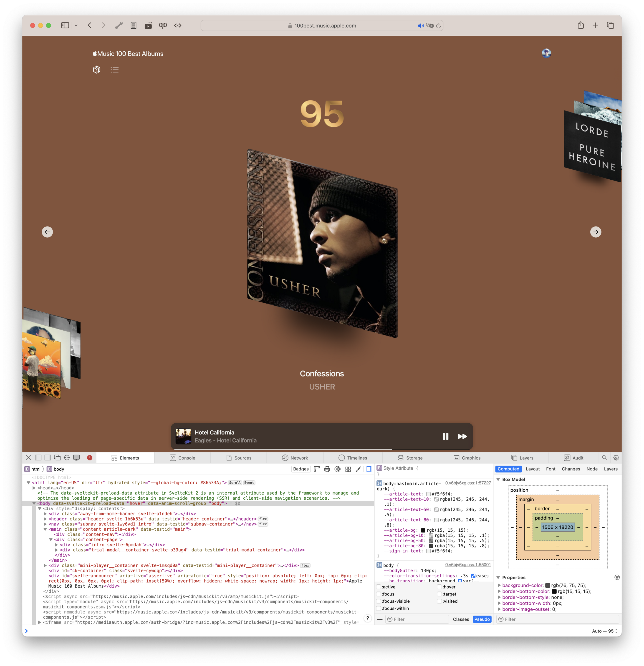
Task: Enable :focus-visible pseudo-class checkbox
Action: (379, 601)
